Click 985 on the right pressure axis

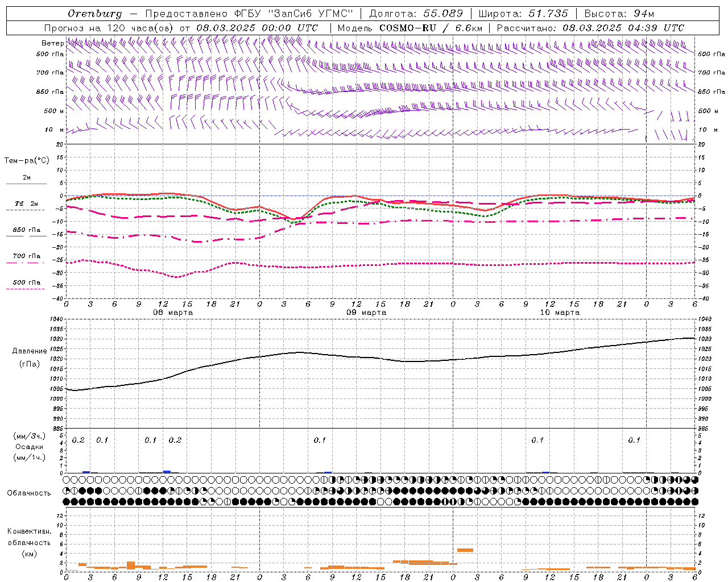[x=704, y=429]
